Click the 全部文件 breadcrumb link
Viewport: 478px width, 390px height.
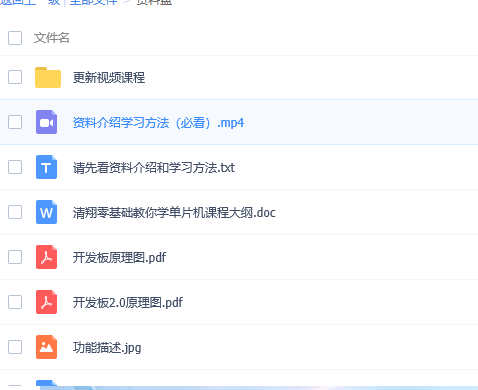tap(94, 2)
